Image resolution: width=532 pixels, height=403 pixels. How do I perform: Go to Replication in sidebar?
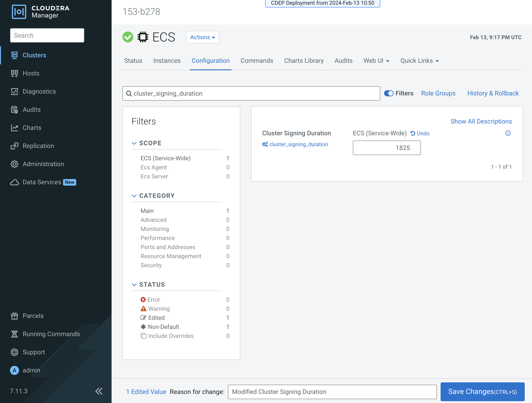pos(38,146)
